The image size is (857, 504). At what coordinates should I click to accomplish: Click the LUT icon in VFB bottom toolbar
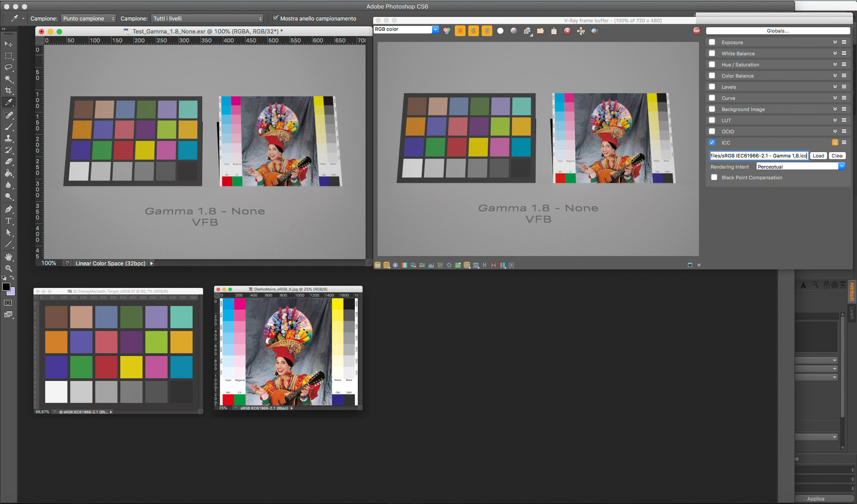[476, 265]
